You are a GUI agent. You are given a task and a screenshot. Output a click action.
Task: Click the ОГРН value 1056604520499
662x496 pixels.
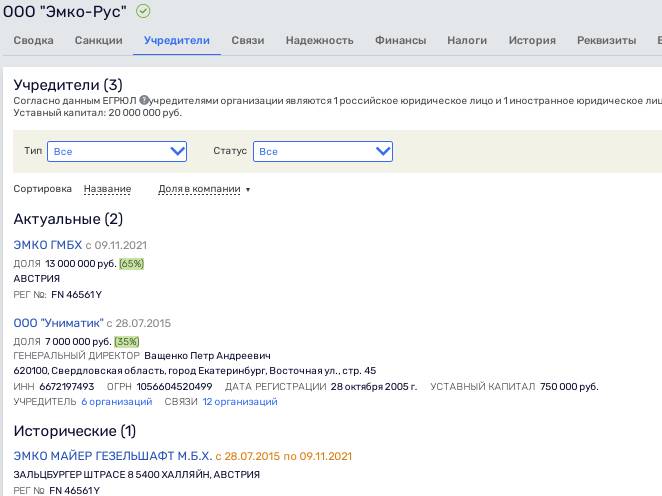click(x=174, y=387)
